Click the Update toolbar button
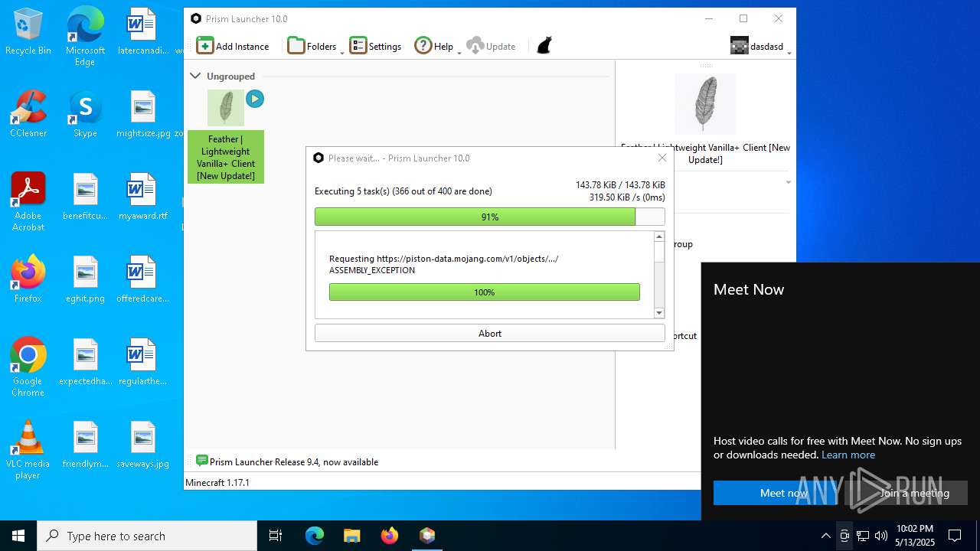 pos(492,46)
